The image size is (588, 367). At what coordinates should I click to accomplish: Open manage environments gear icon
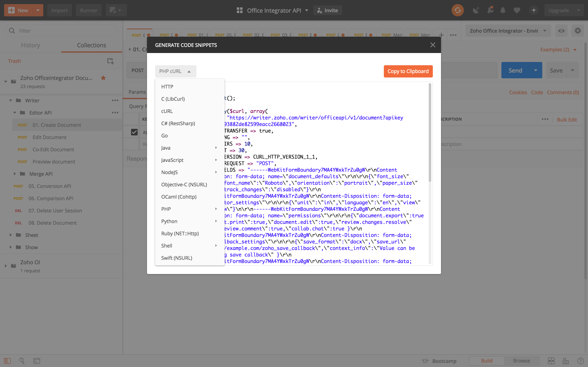(578, 31)
